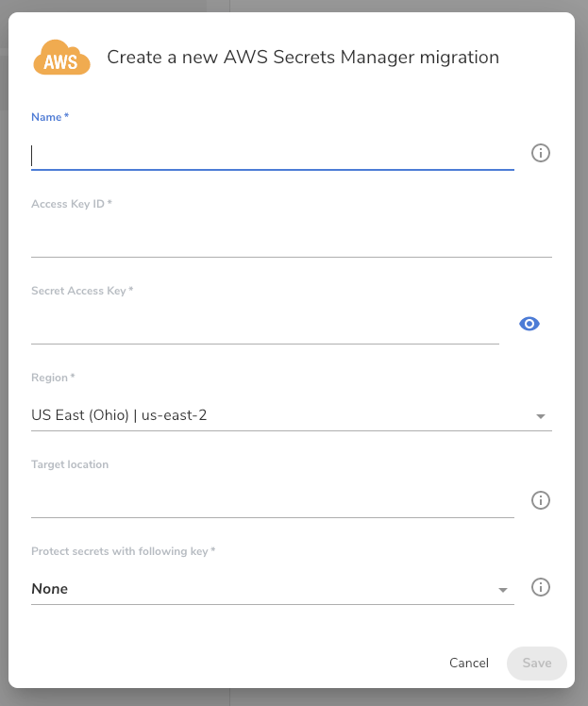The height and width of the screenshot is (706, 588).
Task: Show the Secret Access Key with the eye icon
Action: point(529,325)
